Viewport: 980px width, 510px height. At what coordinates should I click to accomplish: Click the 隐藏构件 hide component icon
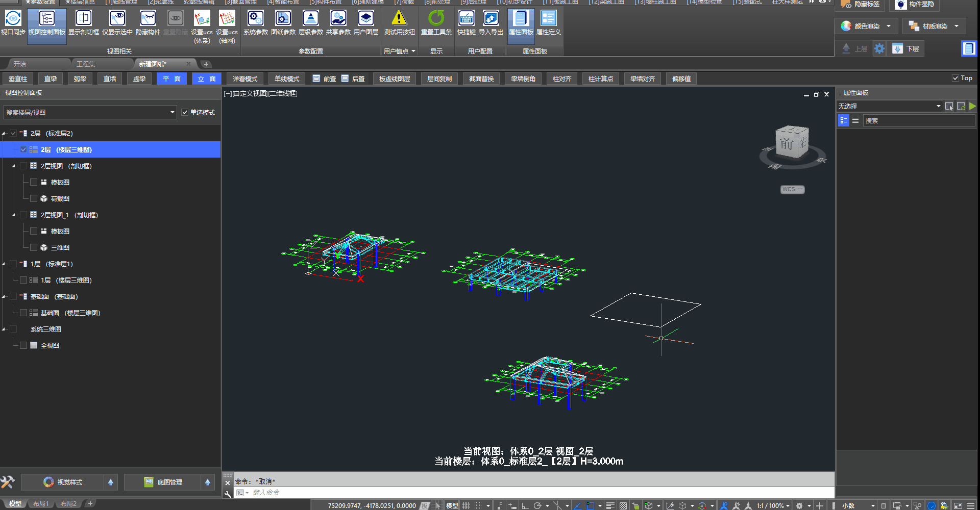[148, 19]
